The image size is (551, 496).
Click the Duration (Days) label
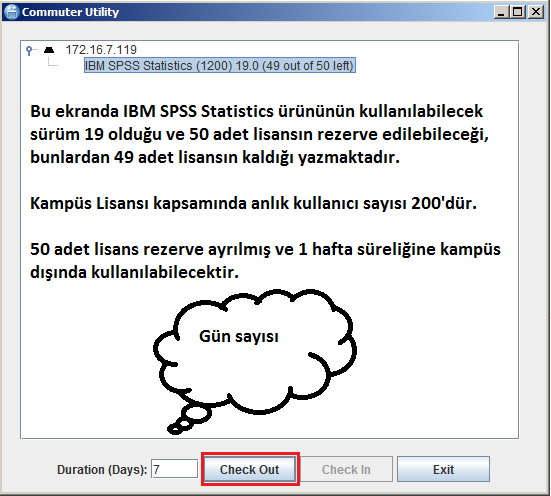(x=102, y=470)
